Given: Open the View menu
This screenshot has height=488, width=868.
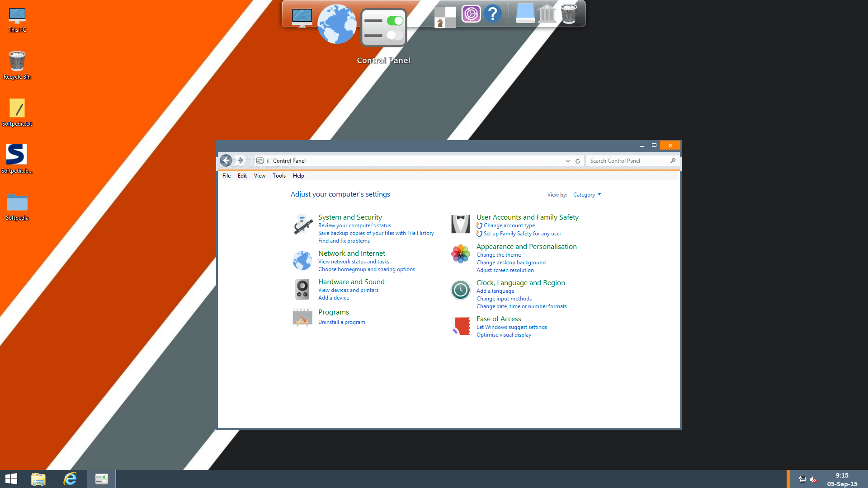Looking at the screenshot, I should [x=259, y=176].
